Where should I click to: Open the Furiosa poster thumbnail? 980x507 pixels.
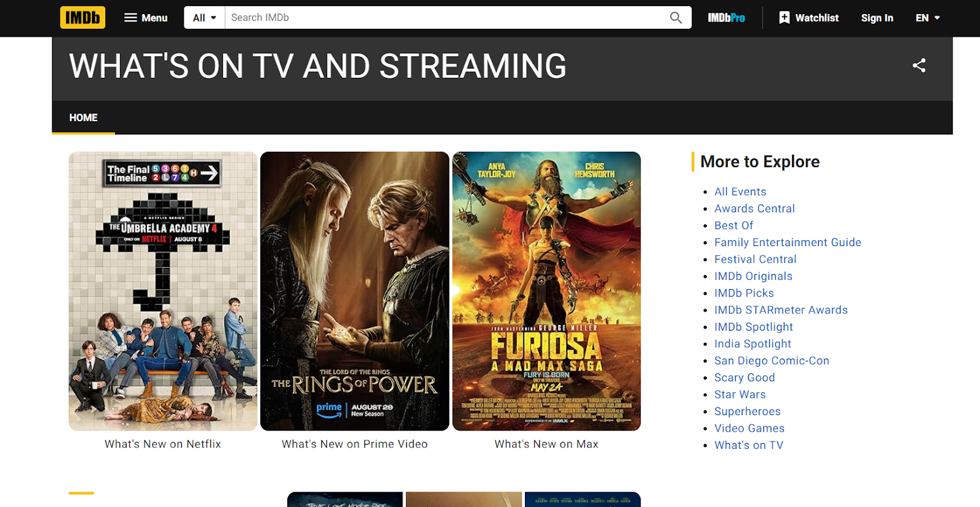[x=546, y=291]
